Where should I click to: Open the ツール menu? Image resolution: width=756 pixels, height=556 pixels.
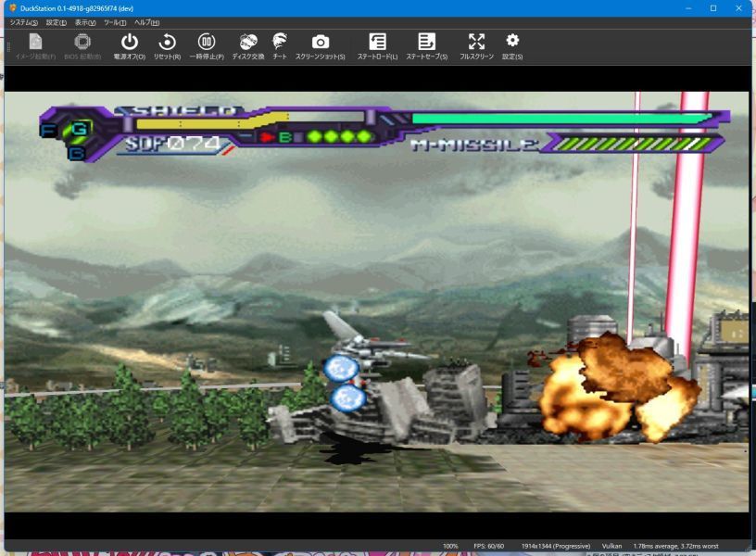click(x=115, y=22)
